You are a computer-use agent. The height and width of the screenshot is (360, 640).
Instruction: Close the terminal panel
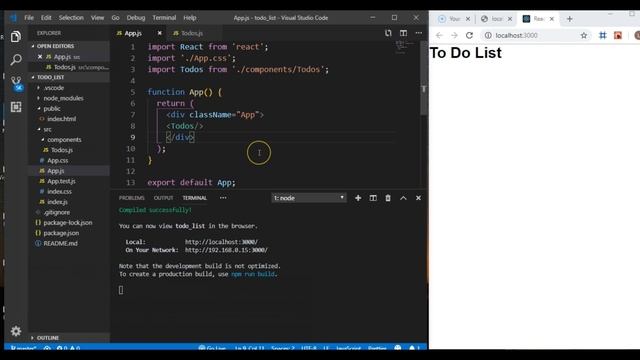(418, 198)
